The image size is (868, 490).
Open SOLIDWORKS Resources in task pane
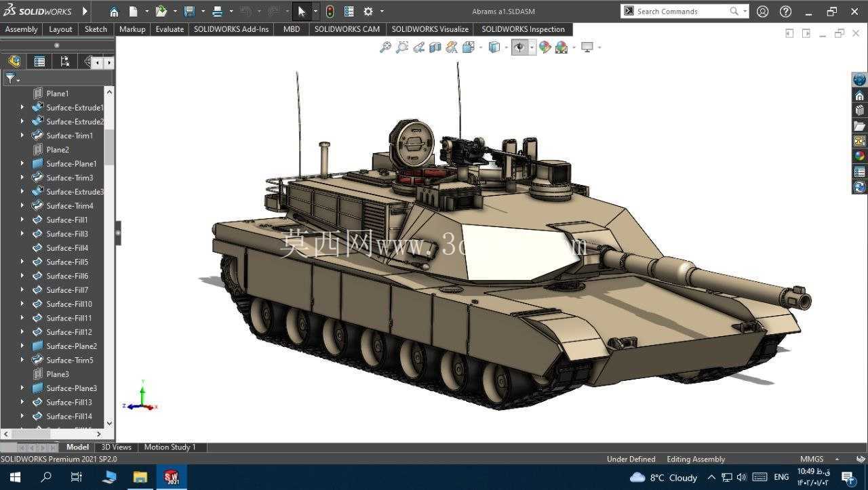(x=859, y=96)
